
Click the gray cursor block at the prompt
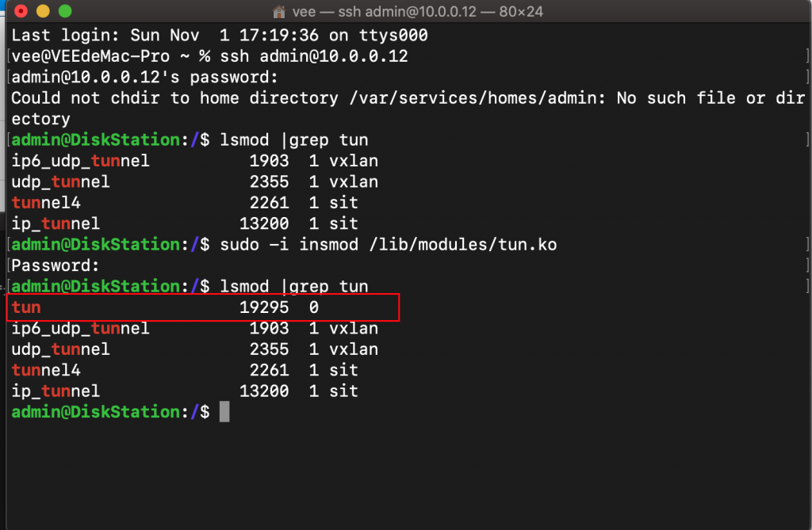tap(224, 412)
